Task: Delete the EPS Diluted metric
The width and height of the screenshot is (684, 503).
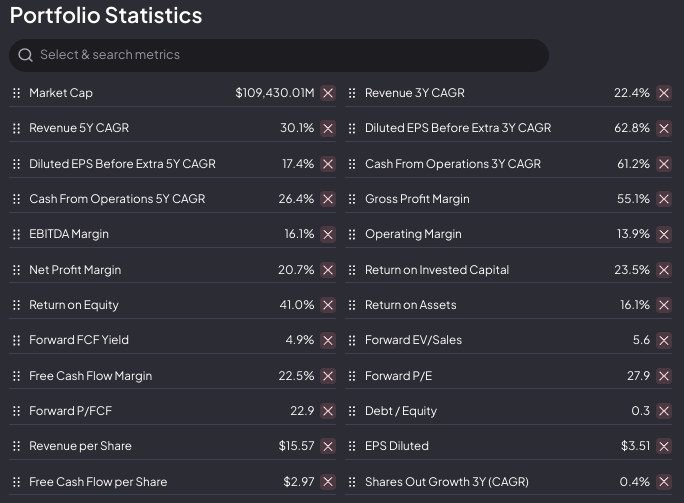Action: [x=664, y=446]
